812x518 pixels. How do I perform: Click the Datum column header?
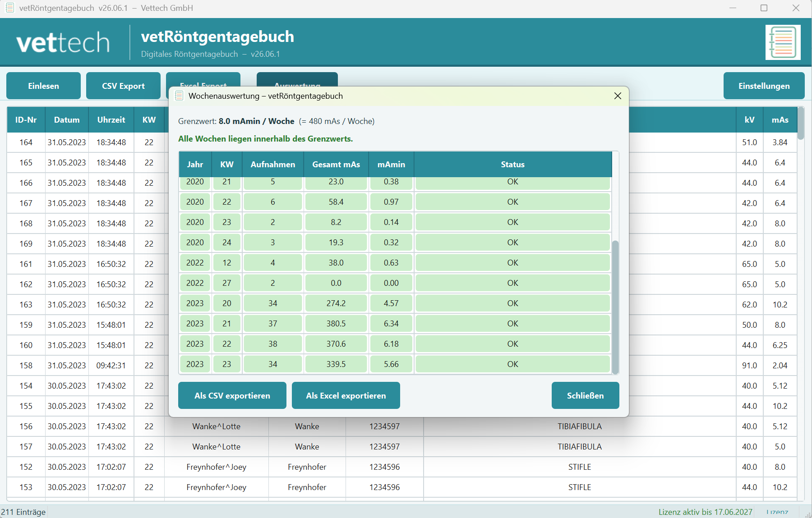67,120
